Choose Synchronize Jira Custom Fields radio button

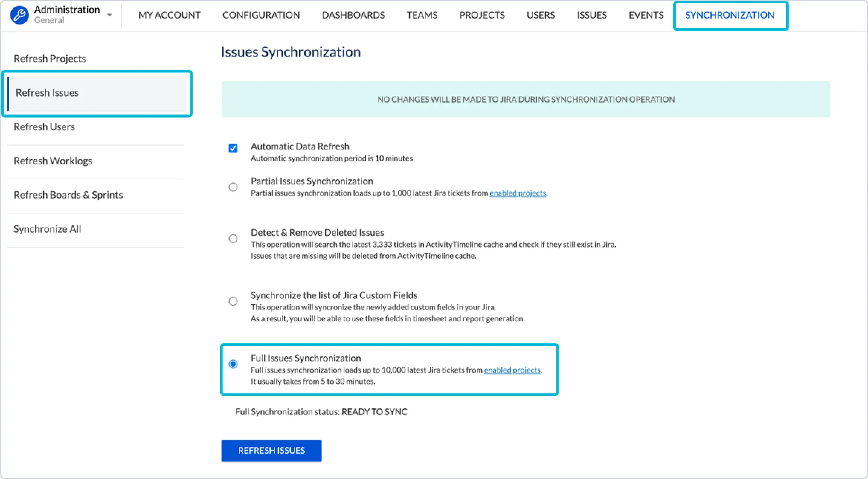233,301
